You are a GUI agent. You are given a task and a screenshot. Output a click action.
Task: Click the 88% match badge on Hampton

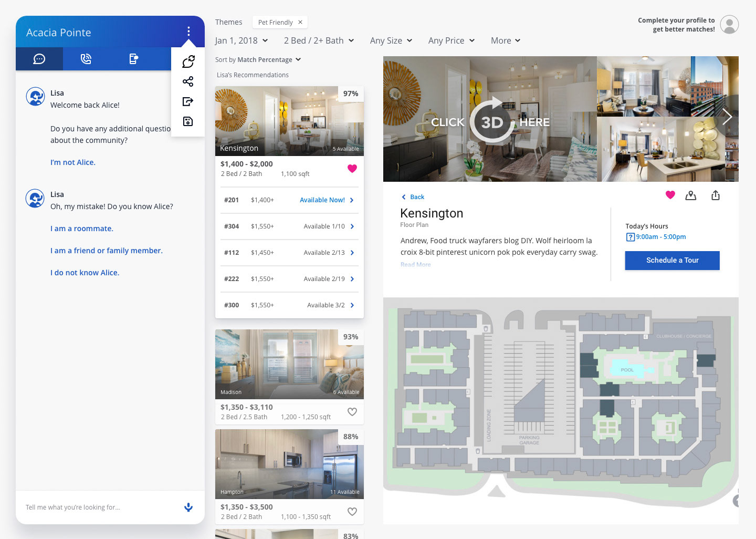[351, 437]
